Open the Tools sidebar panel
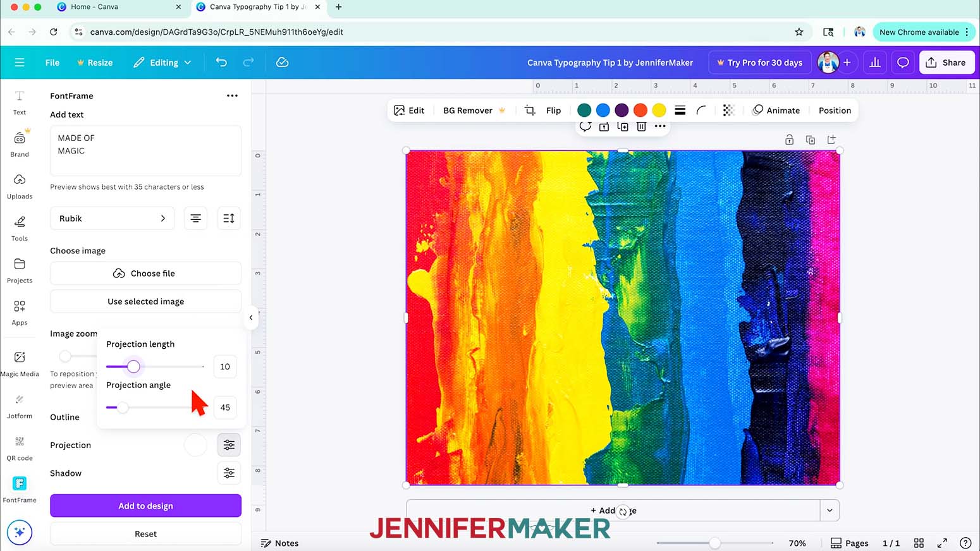The height and width of the screenshot is (551, 980). pos(20,228)
